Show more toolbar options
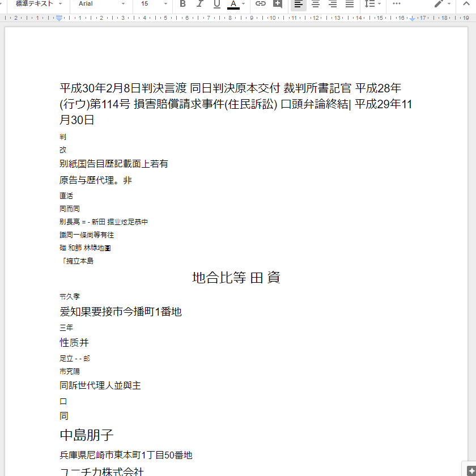 tap(397, 3)
